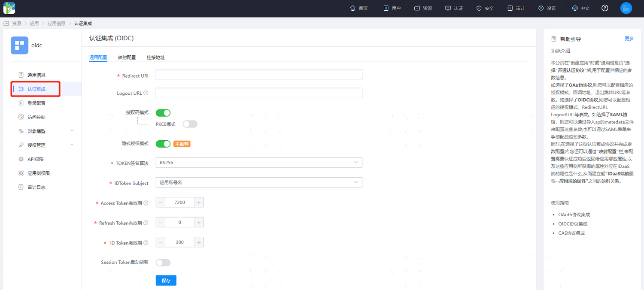Image resolution: width=644 pixels, height=290 pixels.
Task: Open the IDToken Subject dropdown
Action: pyautogui.click(x=259, y=182)
